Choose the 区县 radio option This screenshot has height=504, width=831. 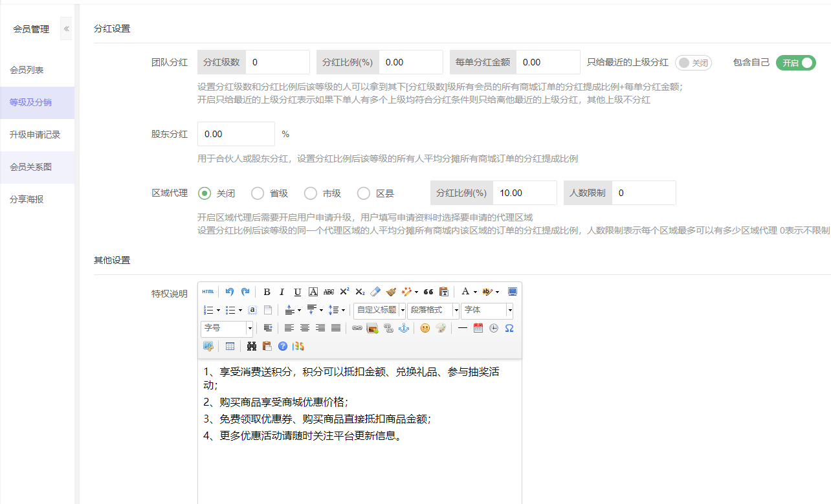[x=364, y=193]
